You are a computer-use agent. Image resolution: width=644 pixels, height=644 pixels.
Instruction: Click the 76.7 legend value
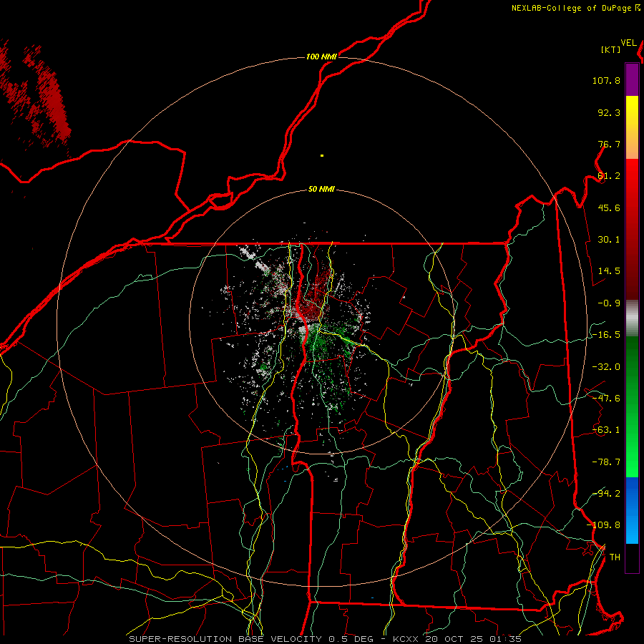point(609,144)
